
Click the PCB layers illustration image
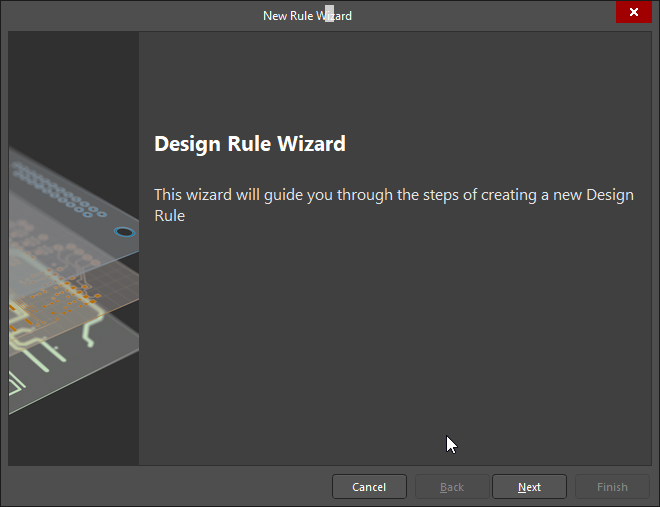tap(74, 248)
